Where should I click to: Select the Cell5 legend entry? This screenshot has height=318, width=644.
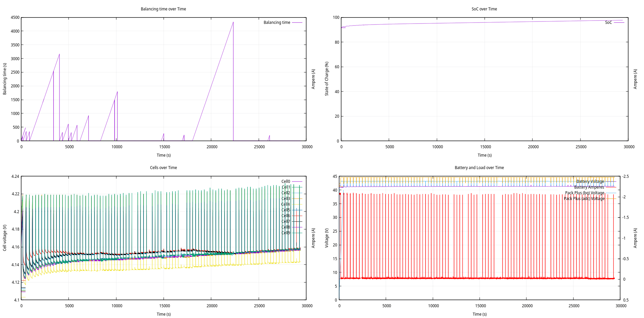click(286, 210)
